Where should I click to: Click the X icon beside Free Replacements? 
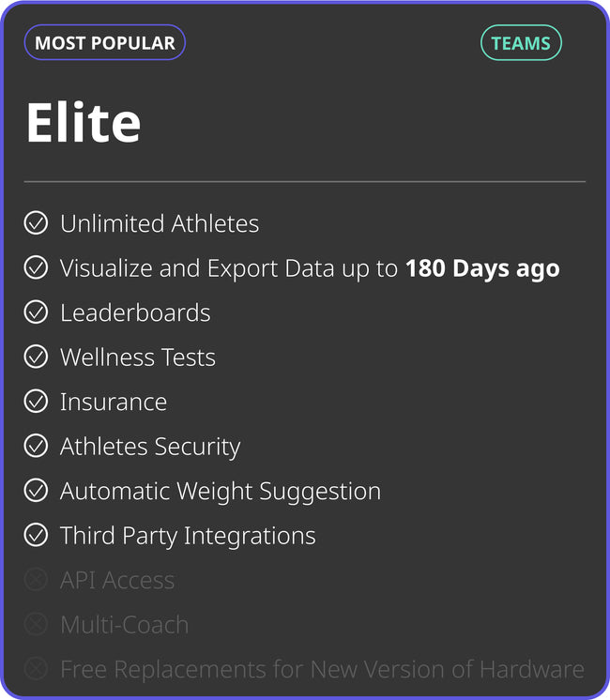coord(36,669)
